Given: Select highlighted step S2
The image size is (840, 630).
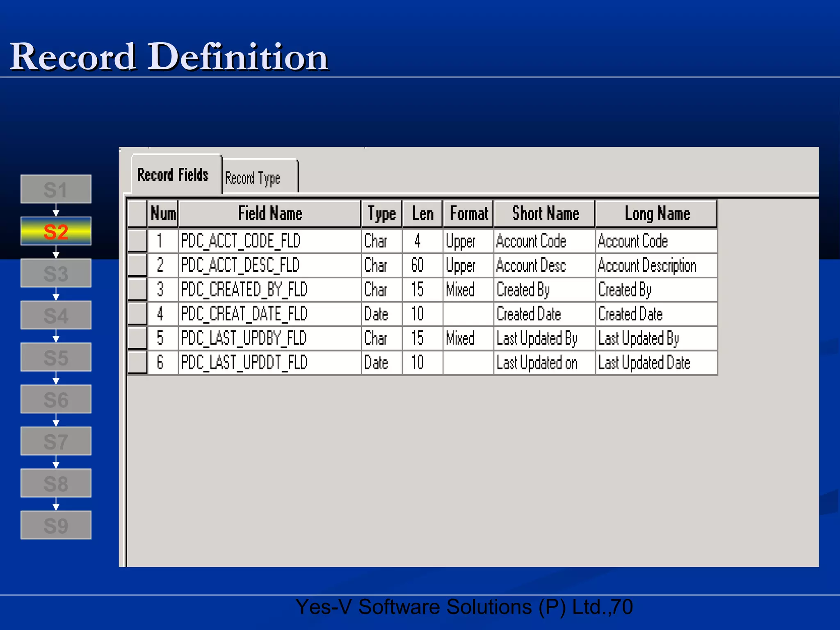Looking at the screenshot, I should pyautogui.click(x=56, y=231).
